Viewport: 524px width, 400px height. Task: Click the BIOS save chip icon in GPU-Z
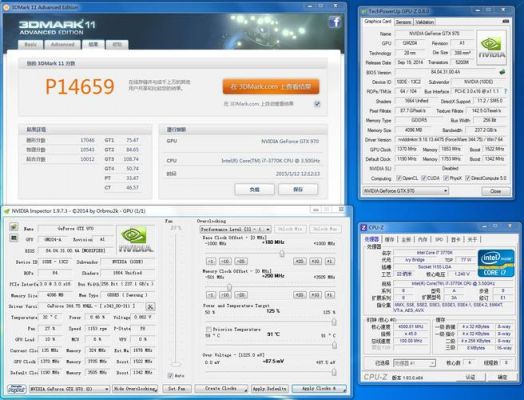[502, 72]
